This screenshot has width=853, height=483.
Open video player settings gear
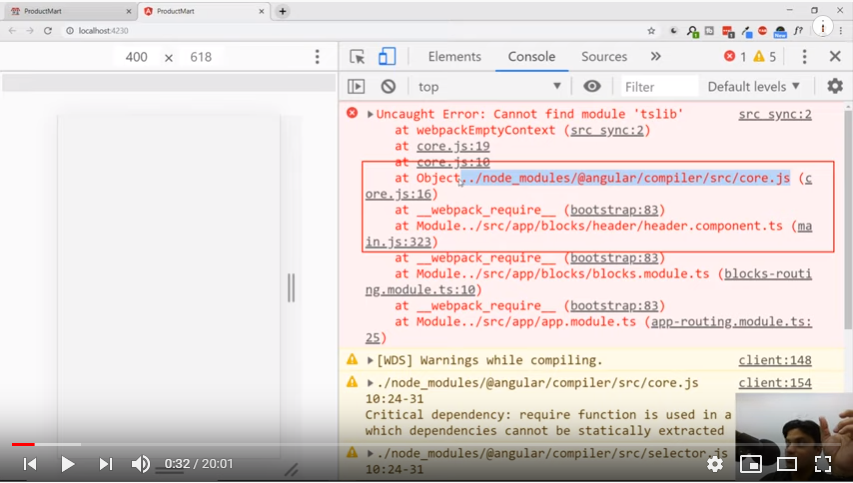point(715,464)
